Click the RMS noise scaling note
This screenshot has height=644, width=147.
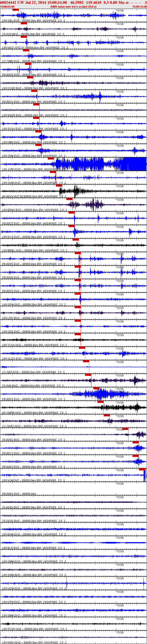click(x=73, y=7)
